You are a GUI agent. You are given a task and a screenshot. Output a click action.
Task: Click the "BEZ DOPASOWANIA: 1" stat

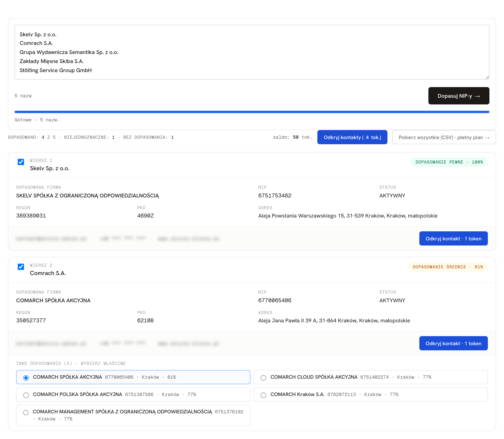coord(148,137)
